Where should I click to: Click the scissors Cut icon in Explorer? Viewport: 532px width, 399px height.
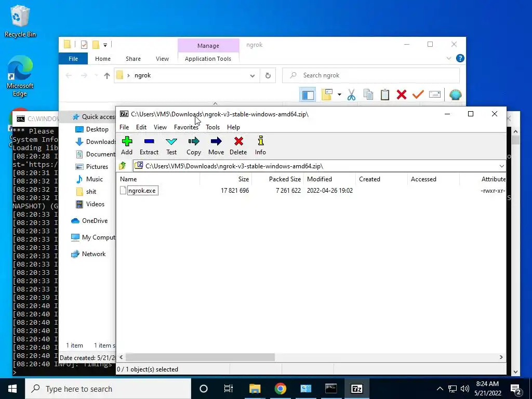pyautogui.click(x=351, y=95)
